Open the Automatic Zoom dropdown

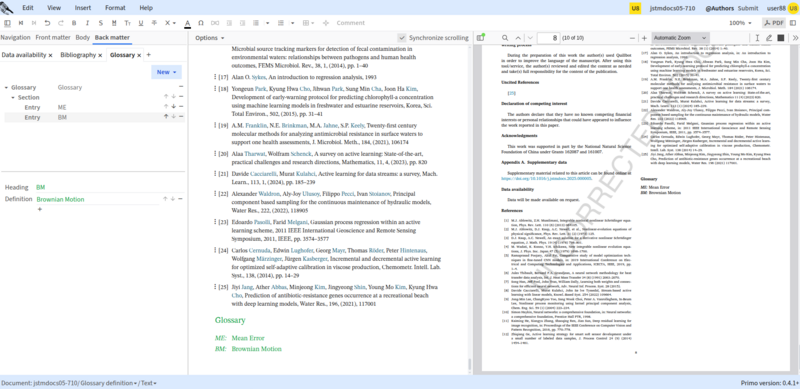point(681,38)
